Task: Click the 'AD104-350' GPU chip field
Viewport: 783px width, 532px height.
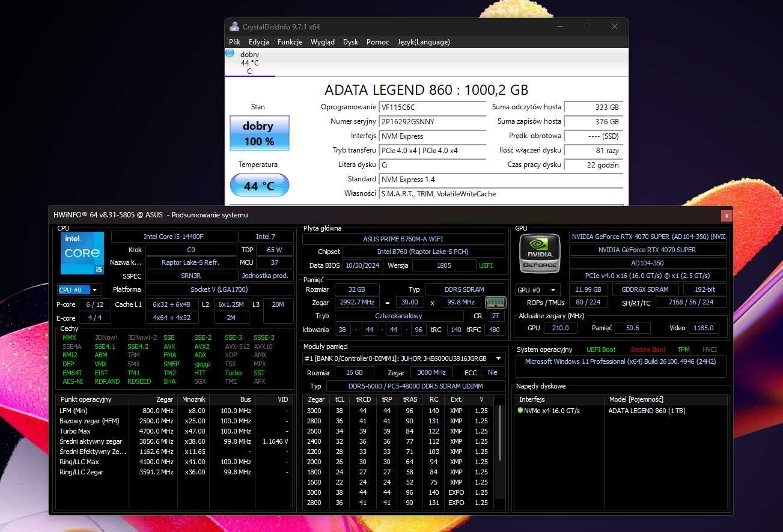Action: click(x=647, y=263)
